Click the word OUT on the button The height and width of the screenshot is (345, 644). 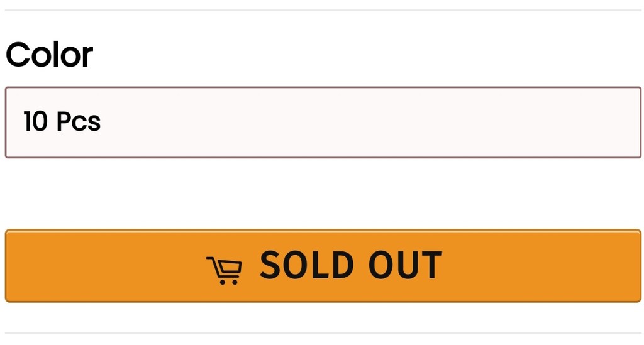tap(405, 265)
